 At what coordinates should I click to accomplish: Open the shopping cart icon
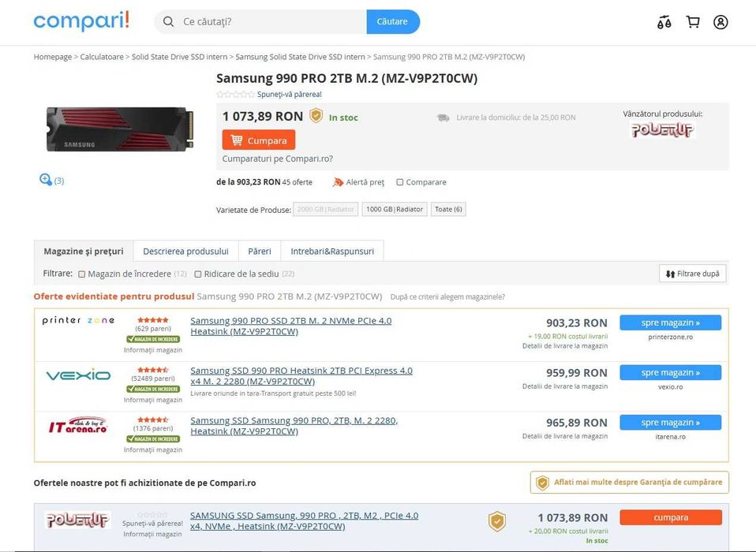coord(693,22)
